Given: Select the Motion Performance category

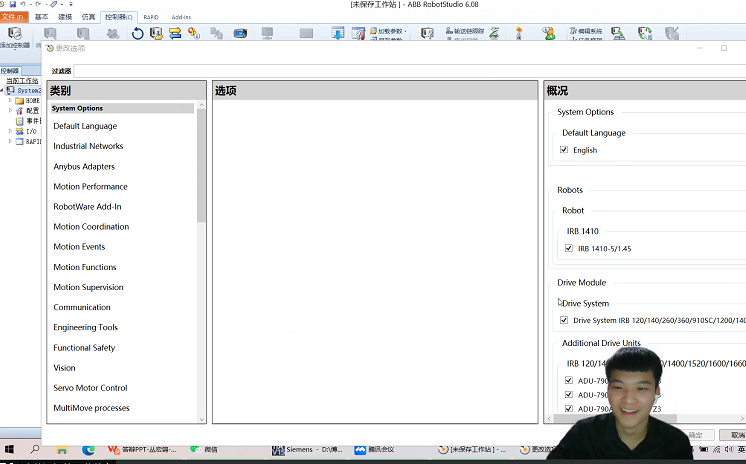Looking at the screenshot, I should pyautogui.click(x=90, y=187).
